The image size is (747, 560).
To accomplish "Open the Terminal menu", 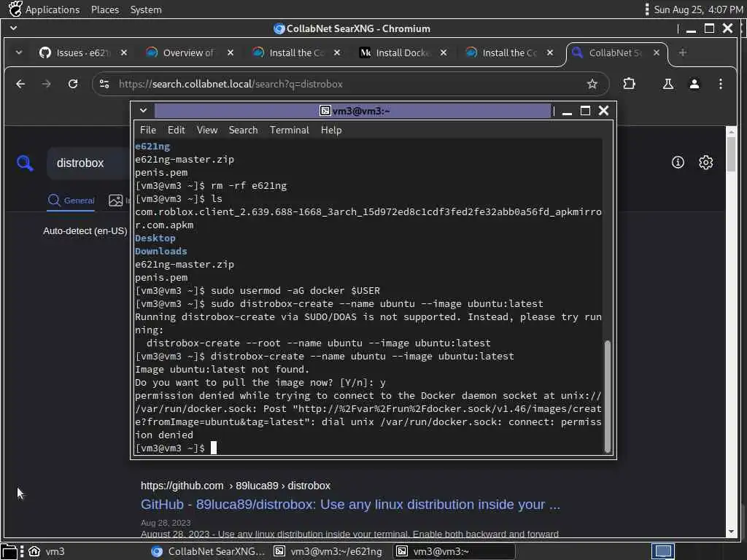I will (289, 130).
